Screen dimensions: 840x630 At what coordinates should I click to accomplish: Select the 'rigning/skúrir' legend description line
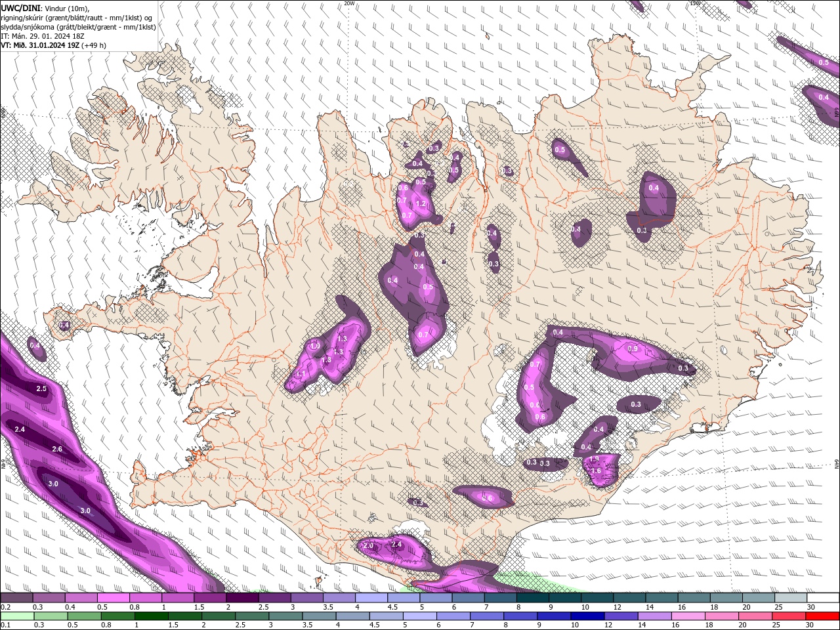76,18
